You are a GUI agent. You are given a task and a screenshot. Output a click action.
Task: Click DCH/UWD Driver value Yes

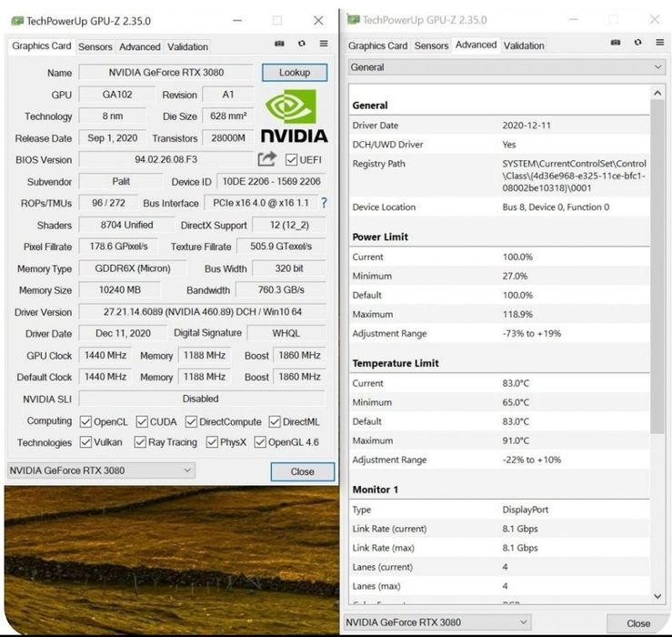point(509,145)
